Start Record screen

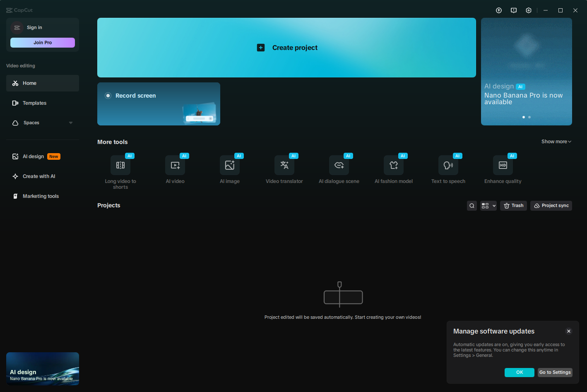pos(159,104)
